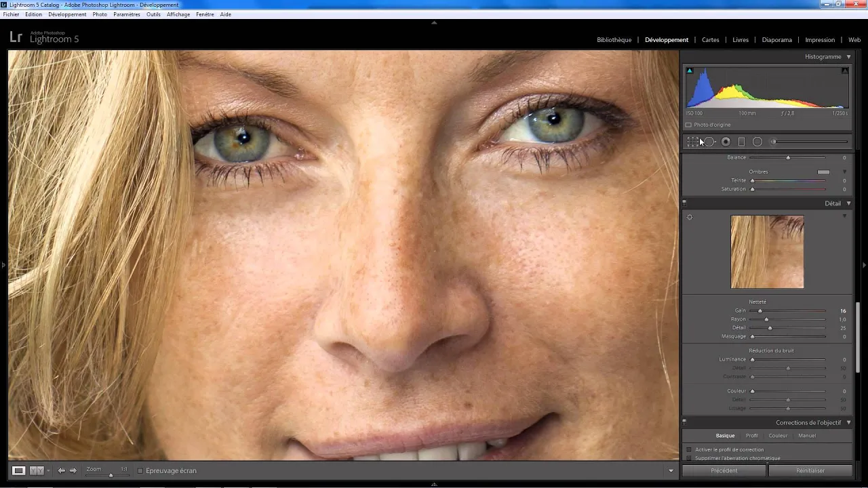Click the Gain value 16
Viewport: 868px width, 488px height.
(843, 311)
